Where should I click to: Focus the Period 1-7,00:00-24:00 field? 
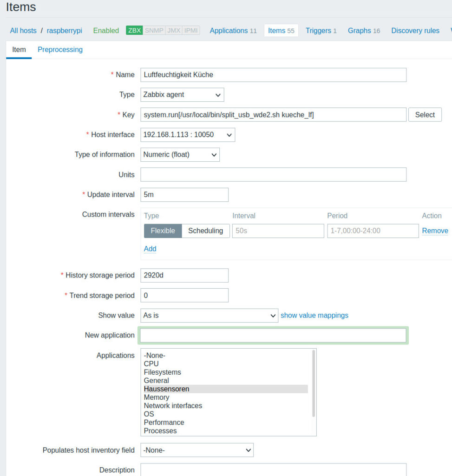click(x=373, y=231)
